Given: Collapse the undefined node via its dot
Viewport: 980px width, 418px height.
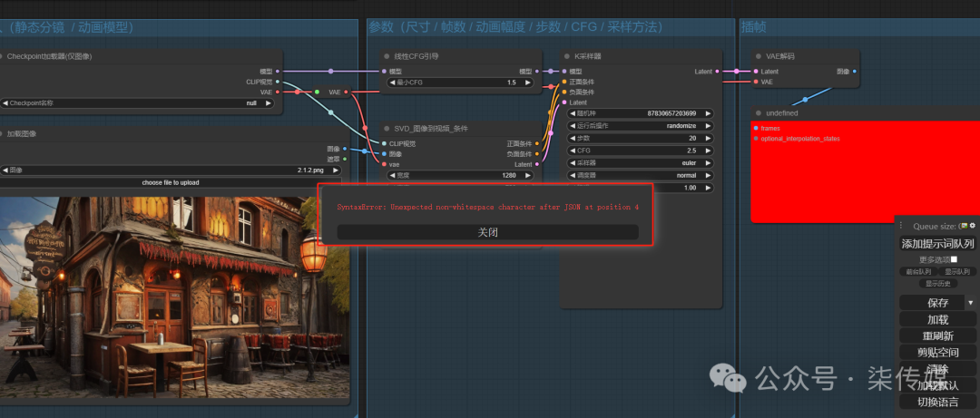Looking at the screenshot, I should point(758,113).
